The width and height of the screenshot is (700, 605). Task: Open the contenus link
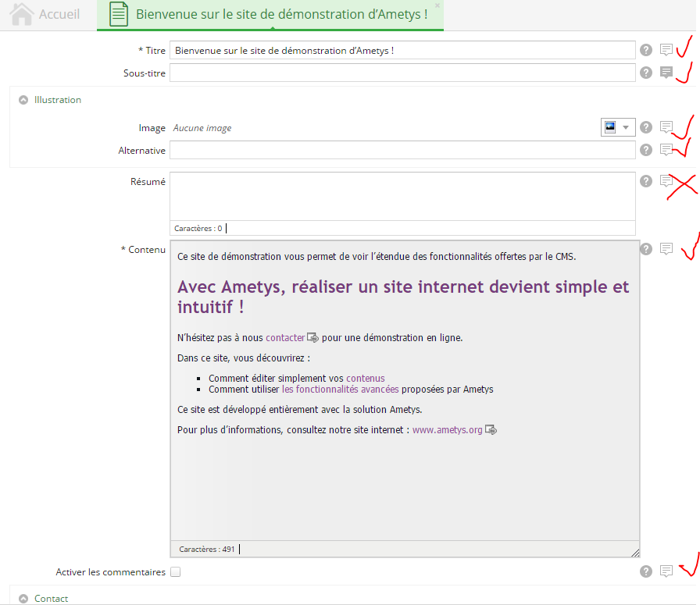[365, 379]
